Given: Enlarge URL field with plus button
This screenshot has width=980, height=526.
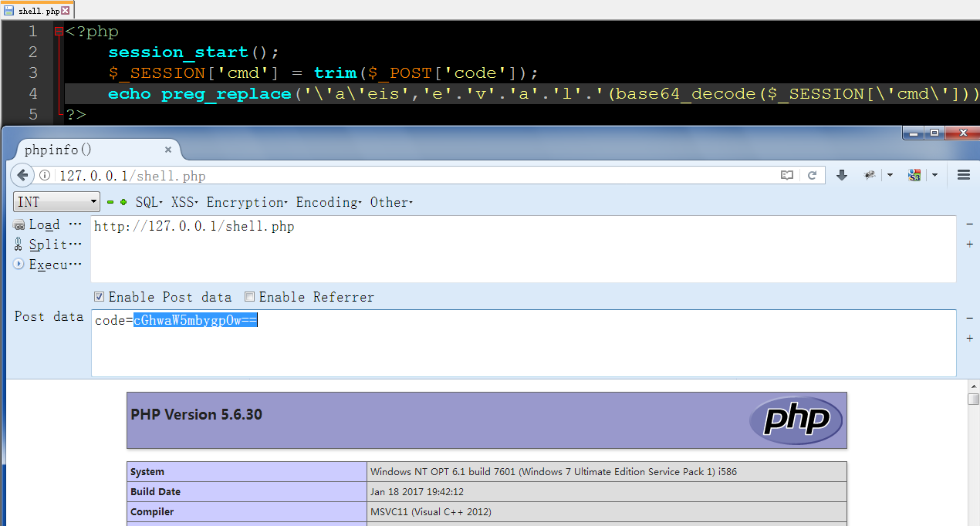Looking at the screenshot, I should 969,244.
